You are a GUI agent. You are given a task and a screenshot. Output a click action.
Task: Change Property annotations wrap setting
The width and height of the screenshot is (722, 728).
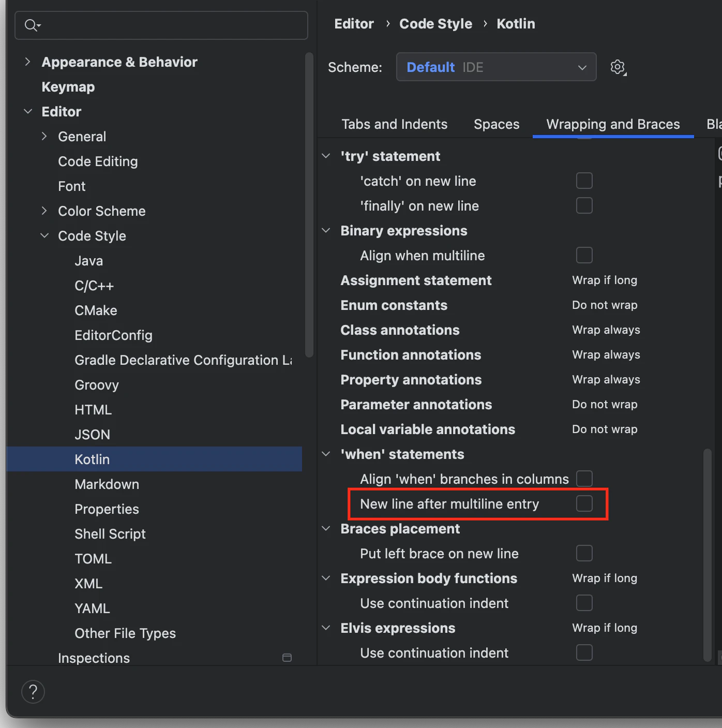[606, 380]
